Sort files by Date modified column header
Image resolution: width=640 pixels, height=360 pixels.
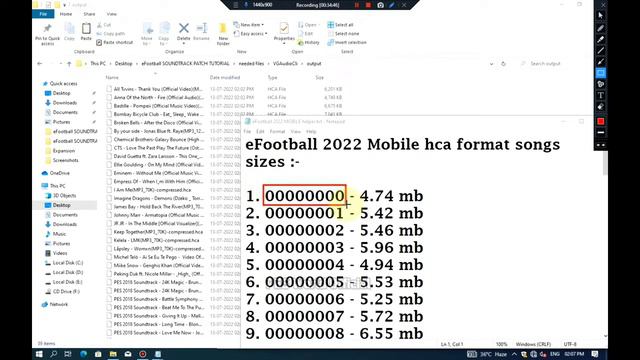click(225, 77)
